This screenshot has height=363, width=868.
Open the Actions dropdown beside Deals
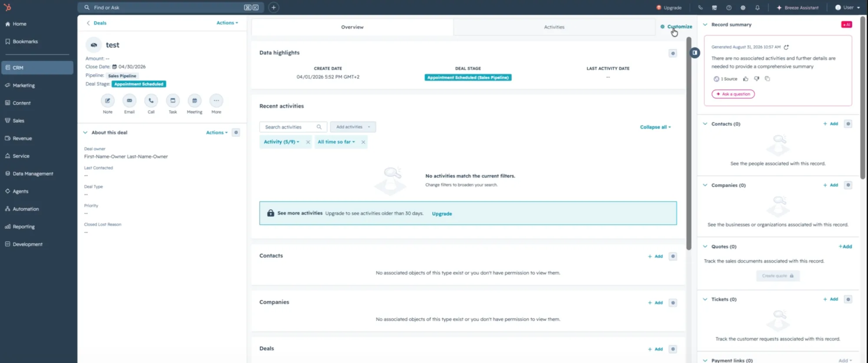[x=227, y=23]
